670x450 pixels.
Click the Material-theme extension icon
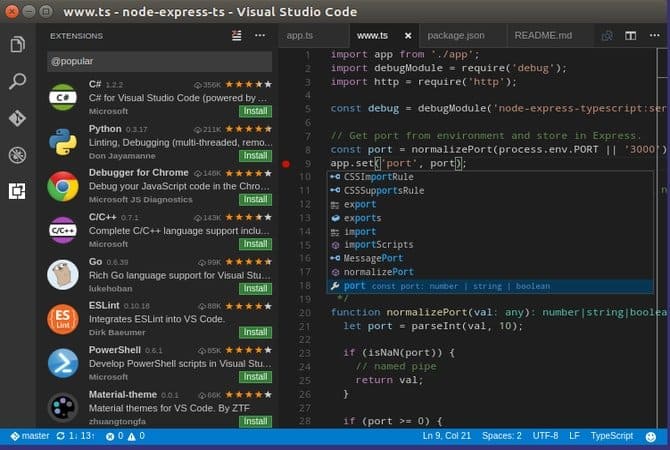(63, 408)
